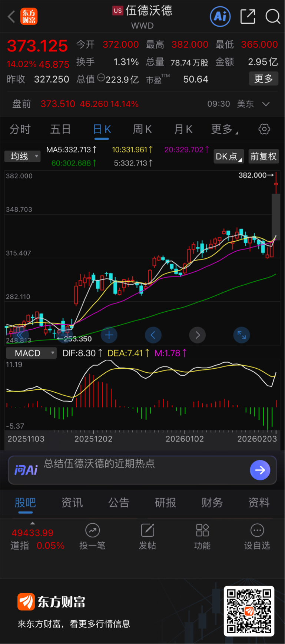Open the 研报 tab

[x=165, y=503]
